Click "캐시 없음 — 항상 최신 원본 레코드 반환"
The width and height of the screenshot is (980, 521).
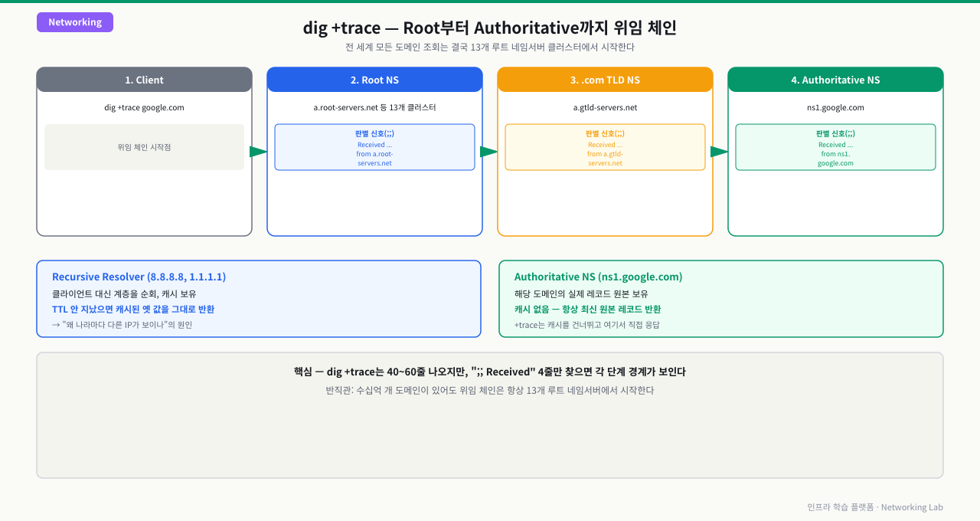coord(587,310)
